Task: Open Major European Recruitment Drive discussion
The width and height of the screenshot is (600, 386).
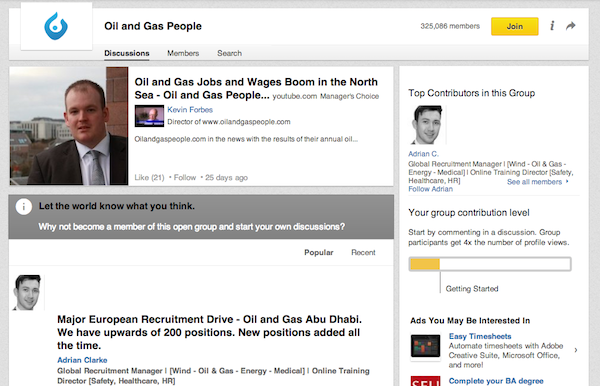Action: tap(209, 332)
